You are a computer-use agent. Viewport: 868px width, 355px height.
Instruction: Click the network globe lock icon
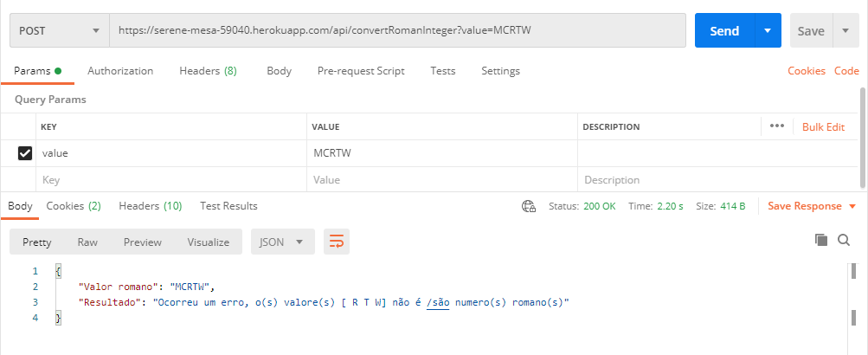pos(529,207)
